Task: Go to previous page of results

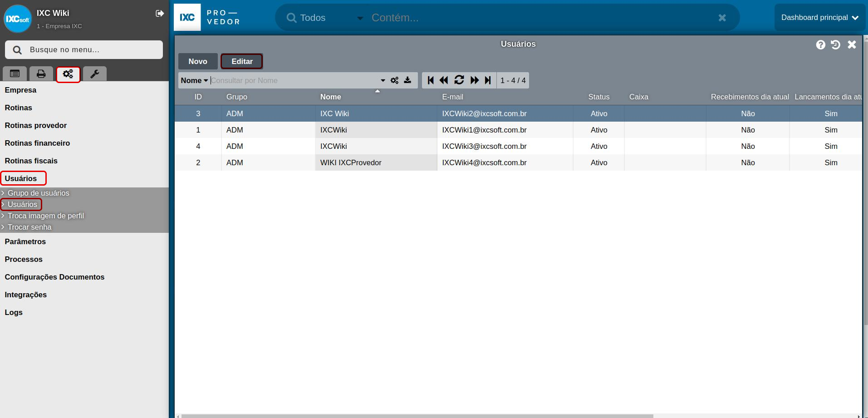Action: point(444,80)
